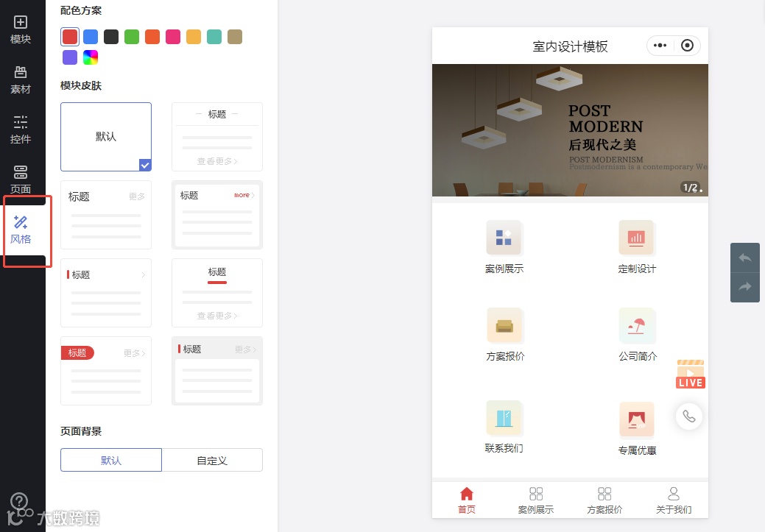
Task: Click the floating phone call icon
Action: click(689, 416)
